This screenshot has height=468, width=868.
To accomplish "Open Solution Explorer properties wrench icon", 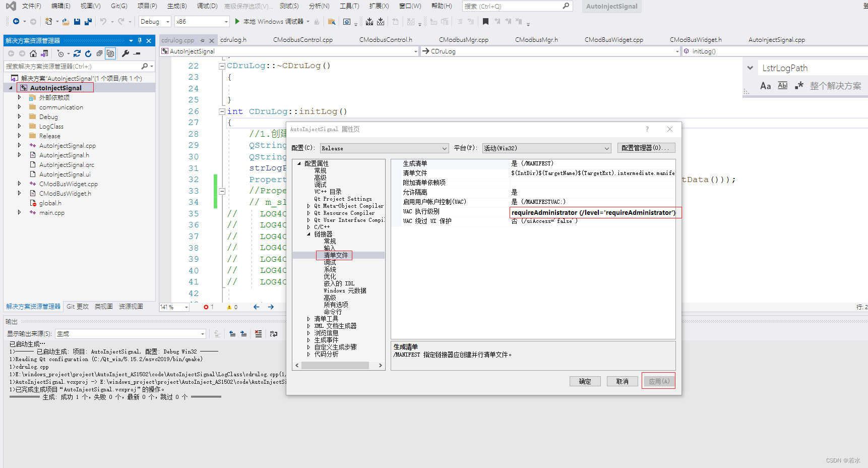I will (126, 54).
